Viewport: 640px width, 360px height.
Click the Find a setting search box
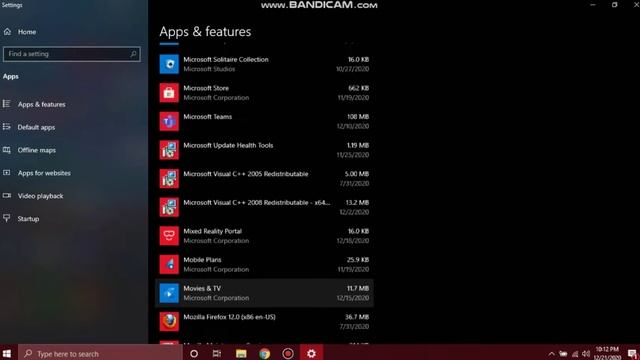71,54
